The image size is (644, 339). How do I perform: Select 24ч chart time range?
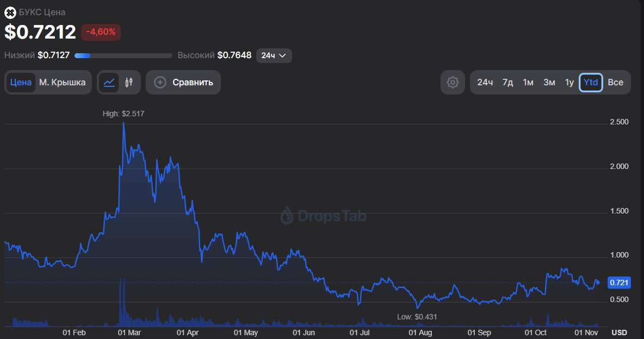click(485, 83)
